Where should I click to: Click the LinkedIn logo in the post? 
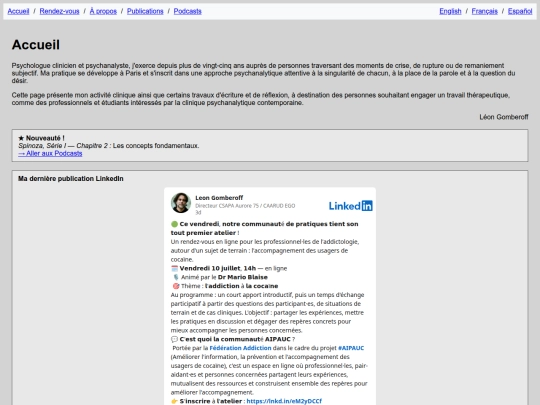tap(351, 206)
